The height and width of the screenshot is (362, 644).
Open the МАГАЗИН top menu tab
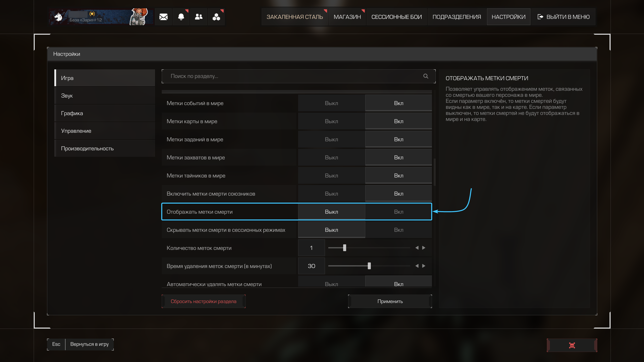click(347, 17)
